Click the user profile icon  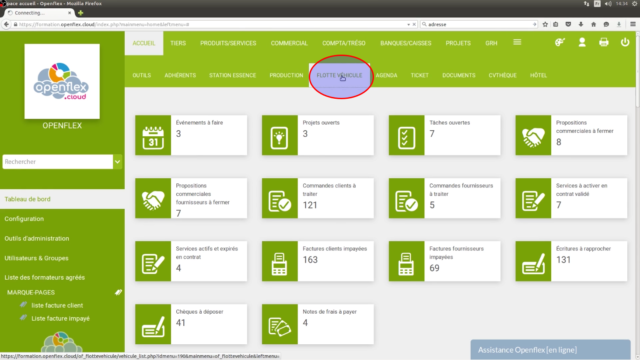click(x=582, y=42)
